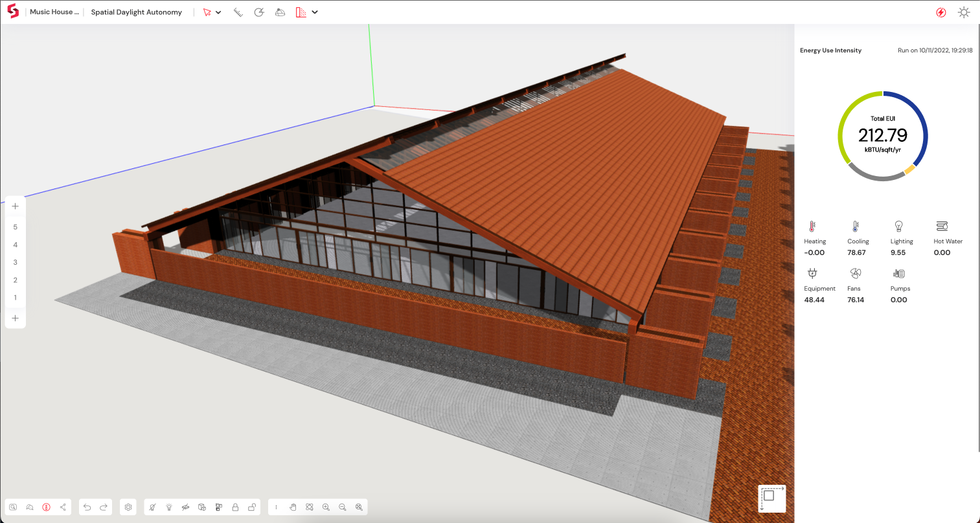The height and width of the screenshot is (523, 980).
Task: Add a storey below with bottom plus button
Action: [x=16, y=318]
